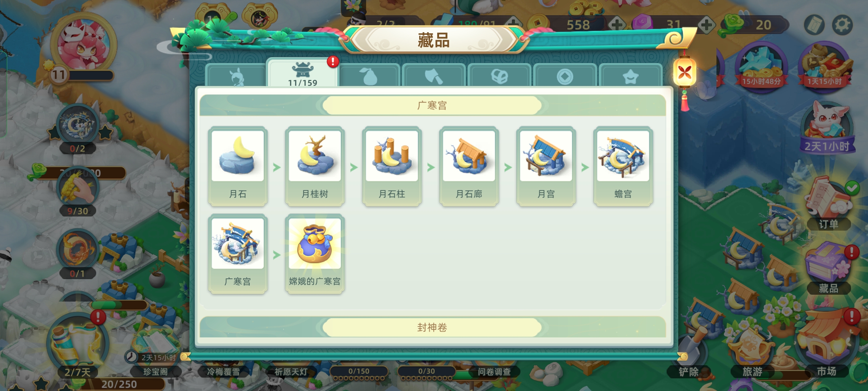This screenshot has width=868, height=391.
Task: Open the 问卷调查 survey link
Action: 494,372
